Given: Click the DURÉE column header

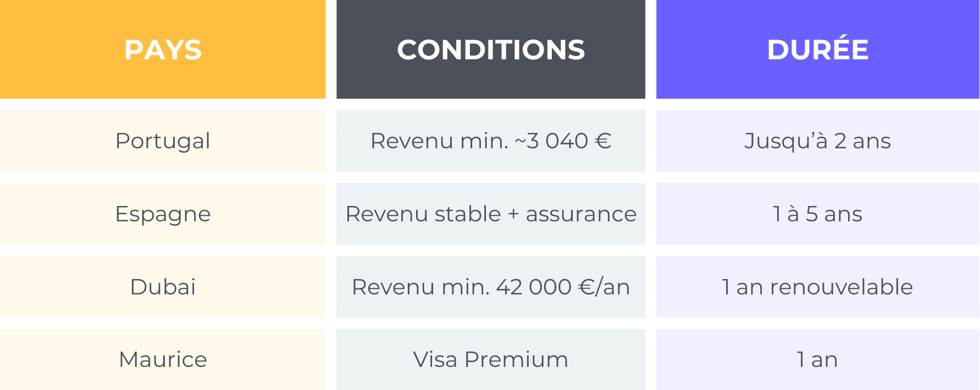Looking at the screenshot, I should click(817, 49).
